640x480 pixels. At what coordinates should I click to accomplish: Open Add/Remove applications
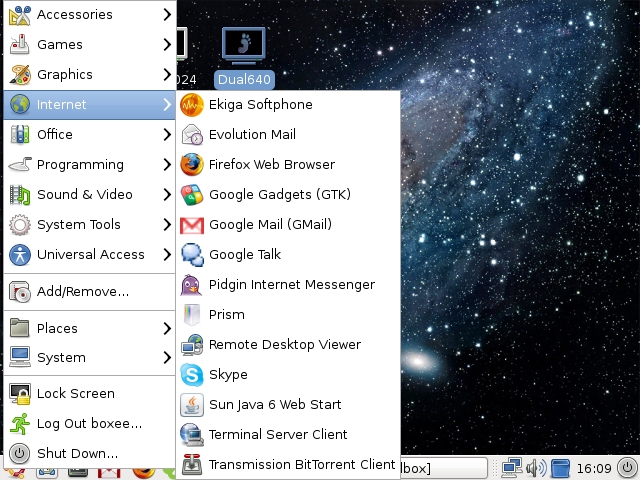coord(89,292)
